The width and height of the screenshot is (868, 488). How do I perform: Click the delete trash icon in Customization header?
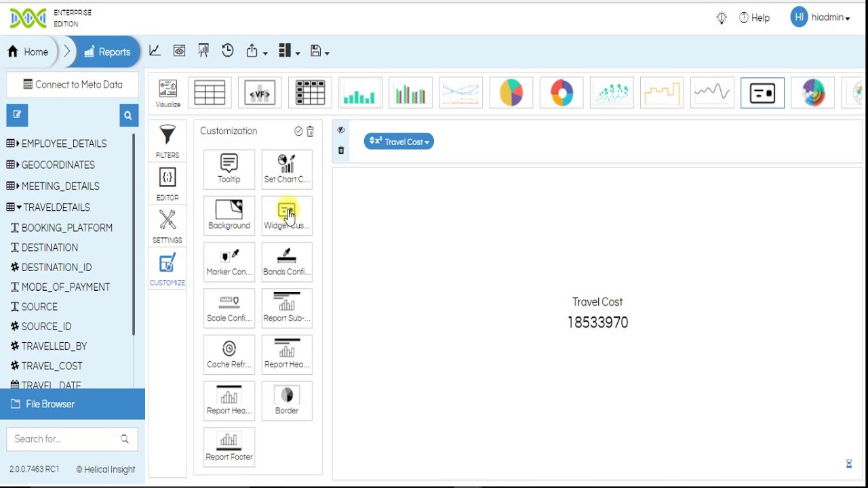point(310,131)
